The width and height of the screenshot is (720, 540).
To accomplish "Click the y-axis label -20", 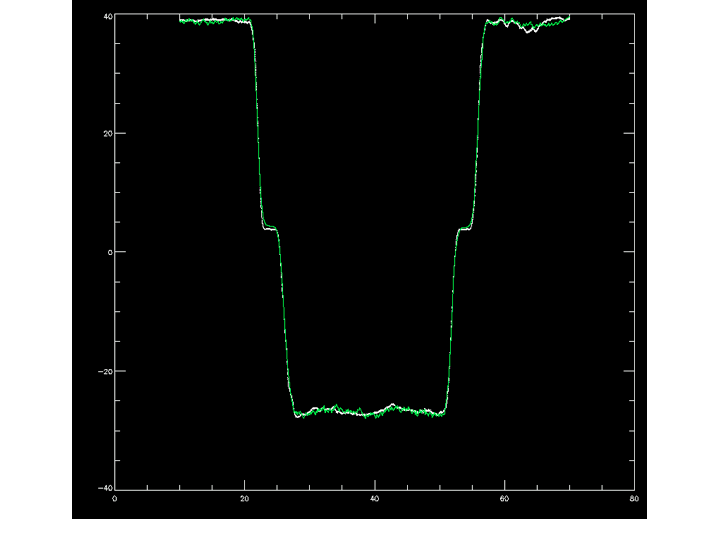I will (106, 371).
